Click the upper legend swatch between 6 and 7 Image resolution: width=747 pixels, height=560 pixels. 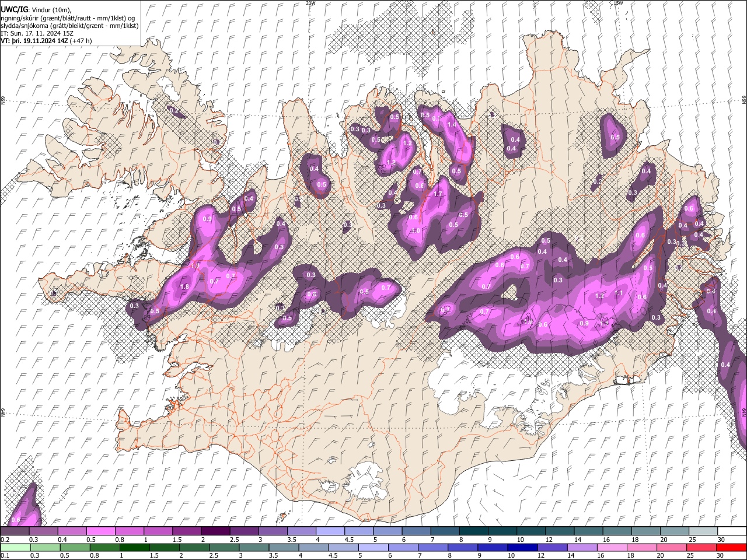[x=417, y=531]
